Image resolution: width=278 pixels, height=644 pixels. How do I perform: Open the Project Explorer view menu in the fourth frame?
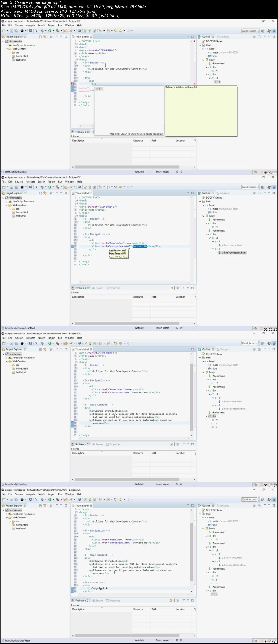[57, 505]
